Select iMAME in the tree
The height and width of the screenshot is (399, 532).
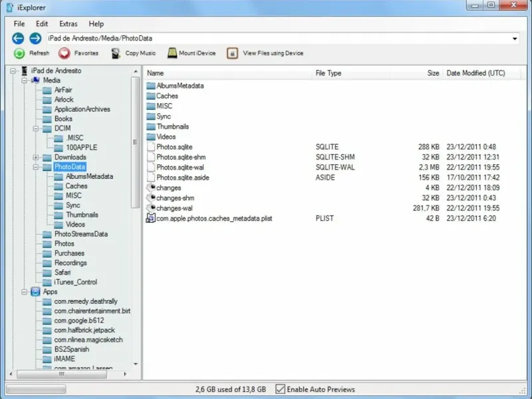click(64, 359)
